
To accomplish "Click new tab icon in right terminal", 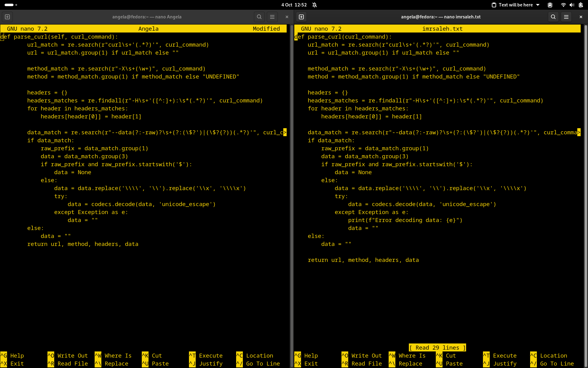I will (301, 17).
